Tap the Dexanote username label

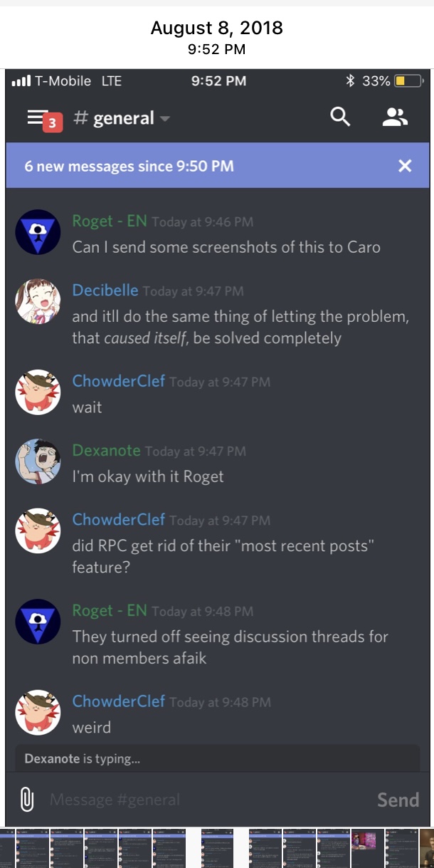point(106,450)
